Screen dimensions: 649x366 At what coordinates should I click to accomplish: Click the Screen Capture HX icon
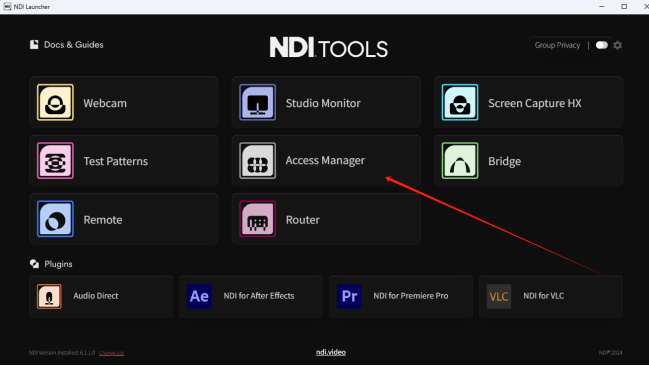[460, 102]
